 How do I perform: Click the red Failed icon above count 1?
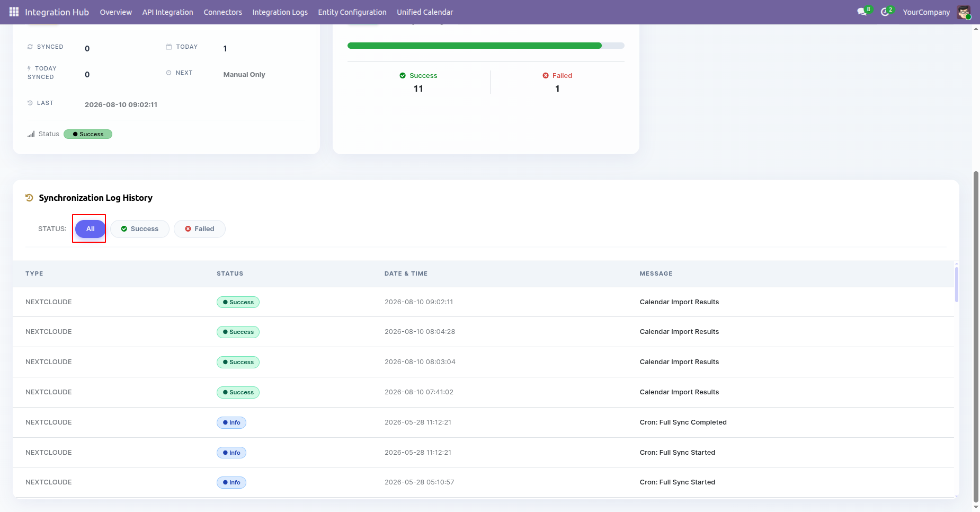[x=546, y=76]
